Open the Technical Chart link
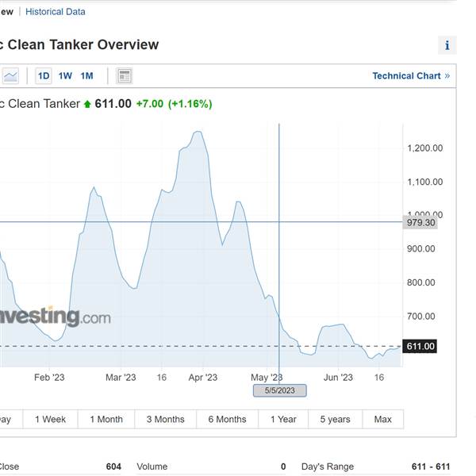Viewport: 476px width, 476px height. pos(406,76)
